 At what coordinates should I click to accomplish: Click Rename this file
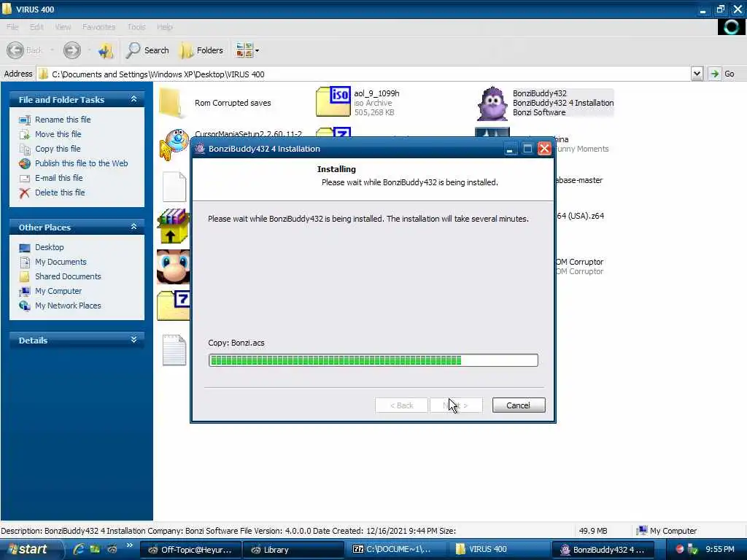pos(63,120)
